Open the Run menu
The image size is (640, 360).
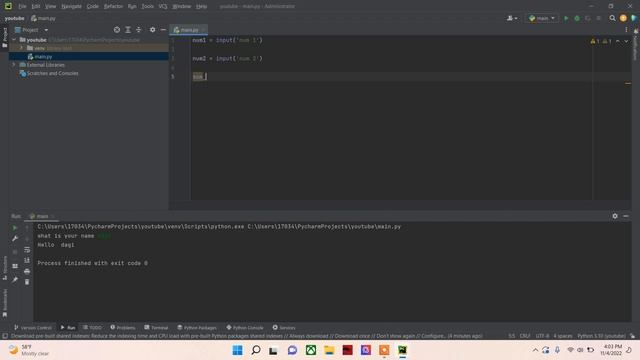coord(132,7)
